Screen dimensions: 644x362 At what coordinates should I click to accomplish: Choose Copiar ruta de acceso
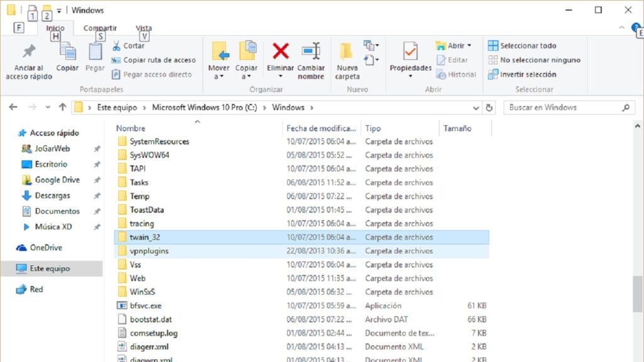(153, 60)
